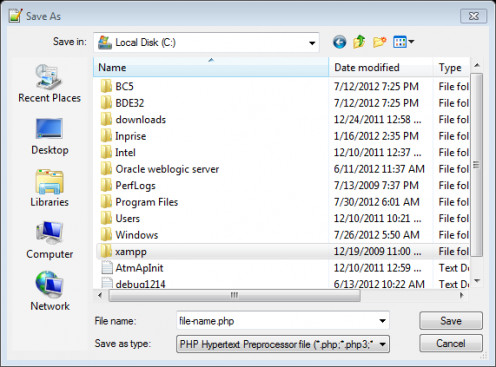
Task: Click date 7/30/2012 6:01 AM of Program Files
Action: pos(377,202)
